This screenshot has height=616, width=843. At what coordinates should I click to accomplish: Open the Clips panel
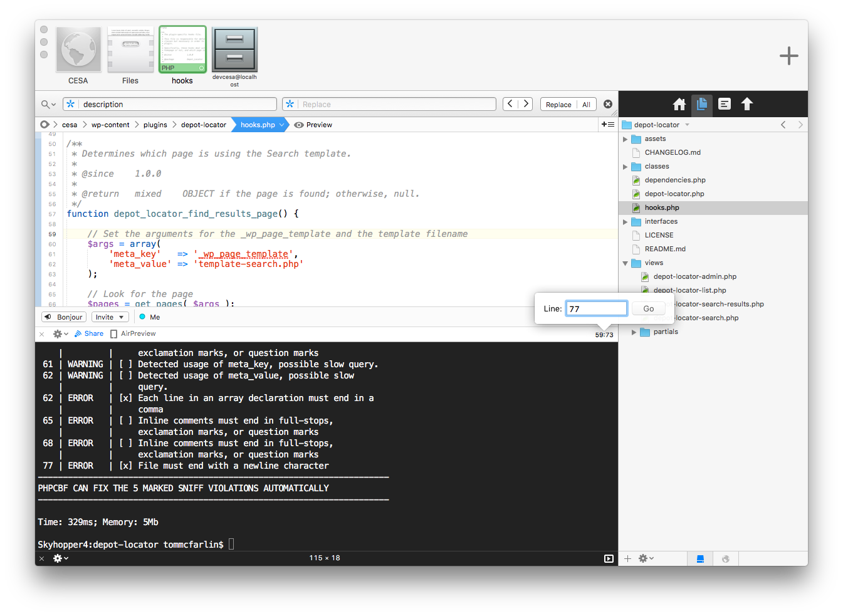click(724, 104)
